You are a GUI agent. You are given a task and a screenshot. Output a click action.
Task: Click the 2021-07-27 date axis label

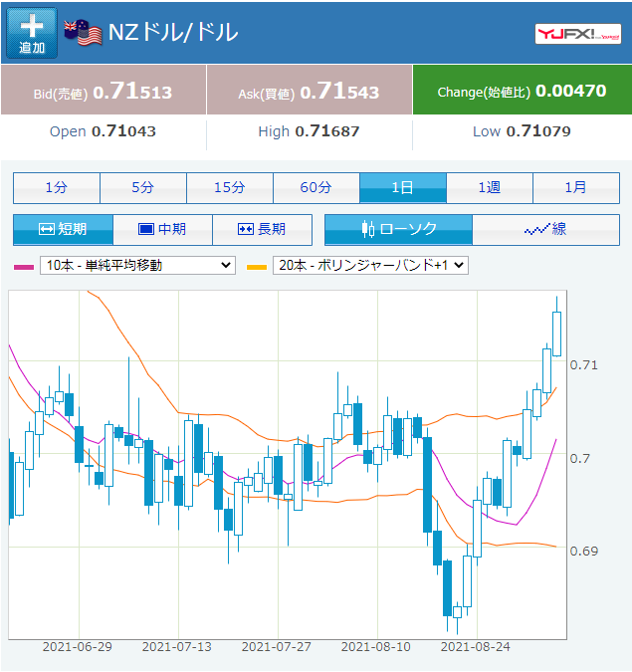pyautogui.click(x=277, y=647)
